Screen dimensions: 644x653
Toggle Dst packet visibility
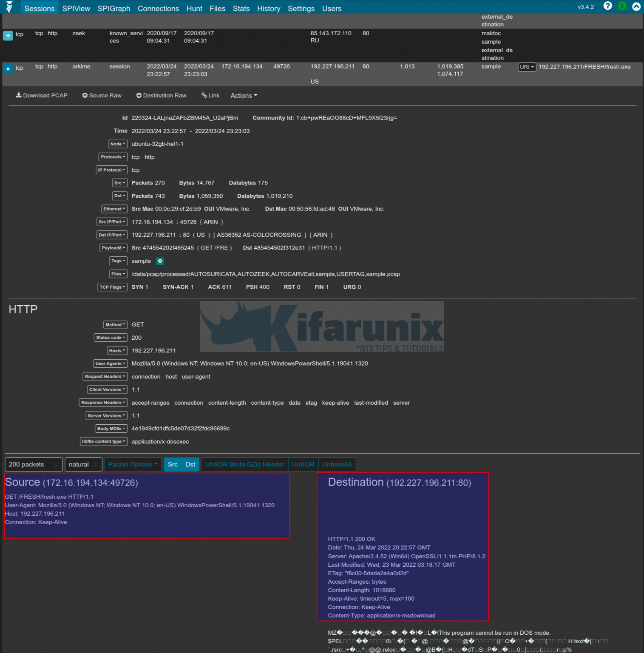point(190,464)
